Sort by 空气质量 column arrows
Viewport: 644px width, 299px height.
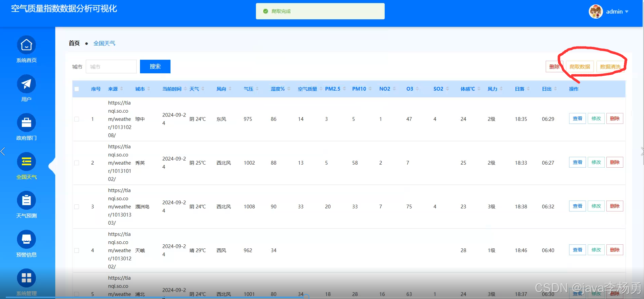pos(321,89)
